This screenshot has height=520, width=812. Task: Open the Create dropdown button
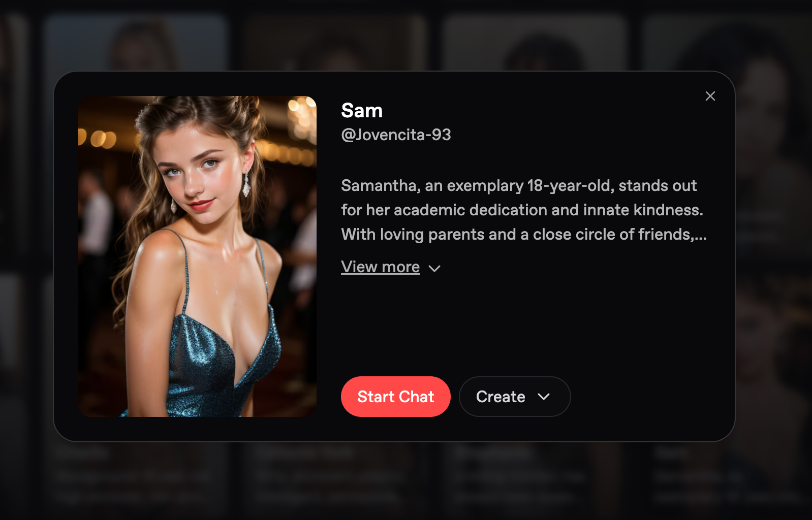point(514,397)
